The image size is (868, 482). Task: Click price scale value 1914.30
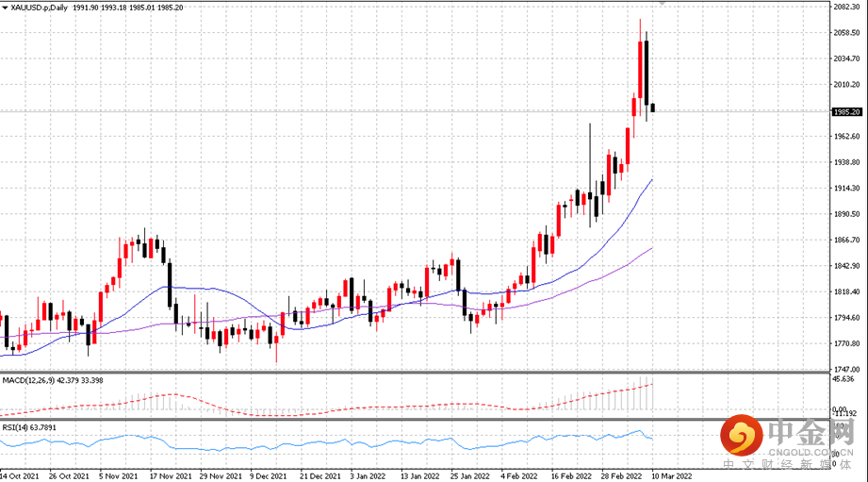[846, 189]
